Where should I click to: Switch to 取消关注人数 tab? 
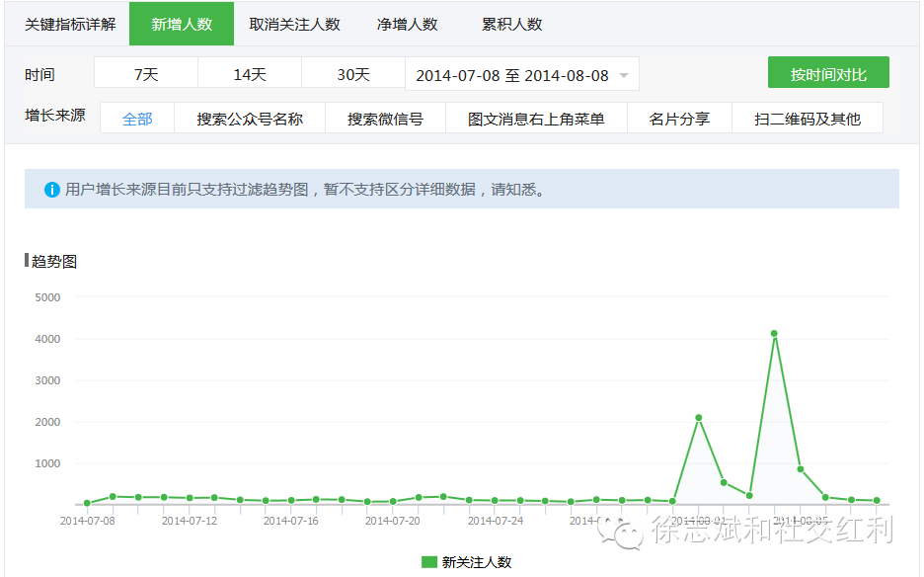pos(294,24)
